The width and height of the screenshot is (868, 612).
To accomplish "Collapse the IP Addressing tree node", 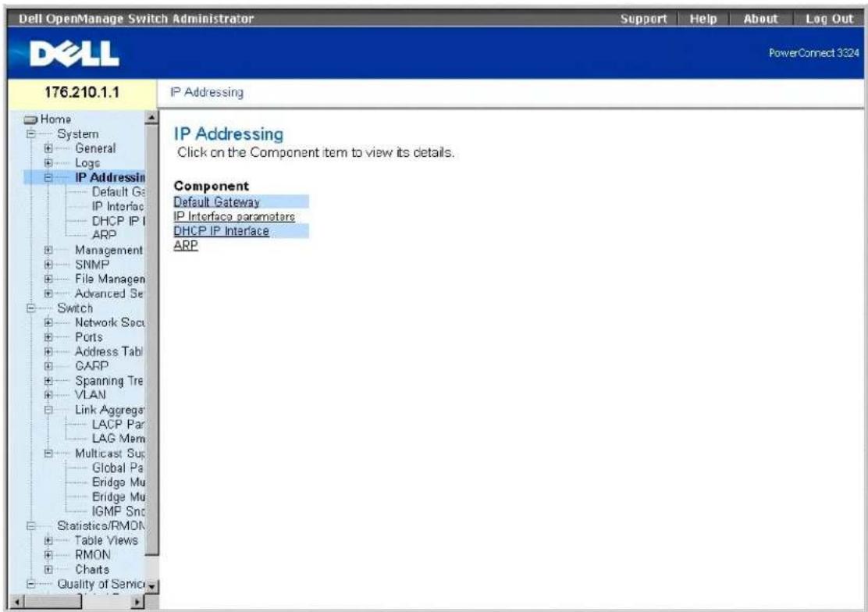I will (48, 178).
